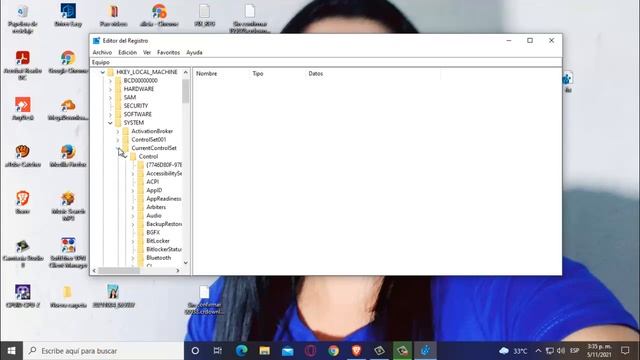Click the Editor del Registro title bar icon
640x360 pixels.
[96, 40]
